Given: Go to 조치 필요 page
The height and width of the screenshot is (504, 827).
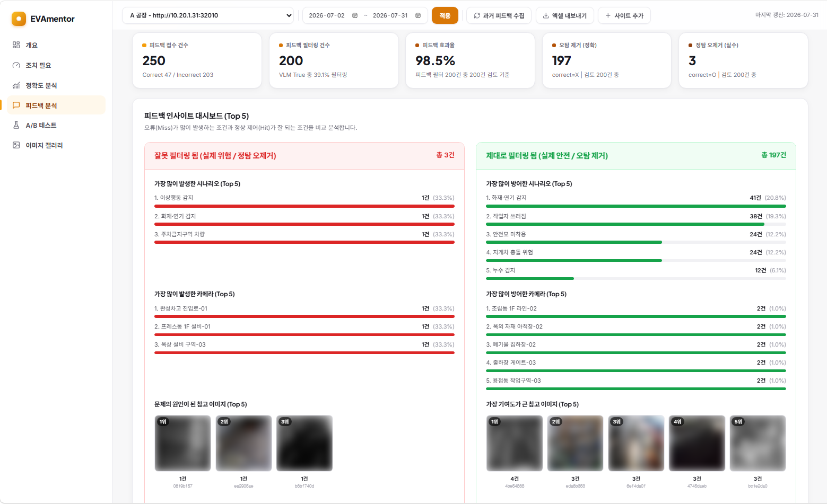Looking at the screenshot, I should click(x=56, y=65).
